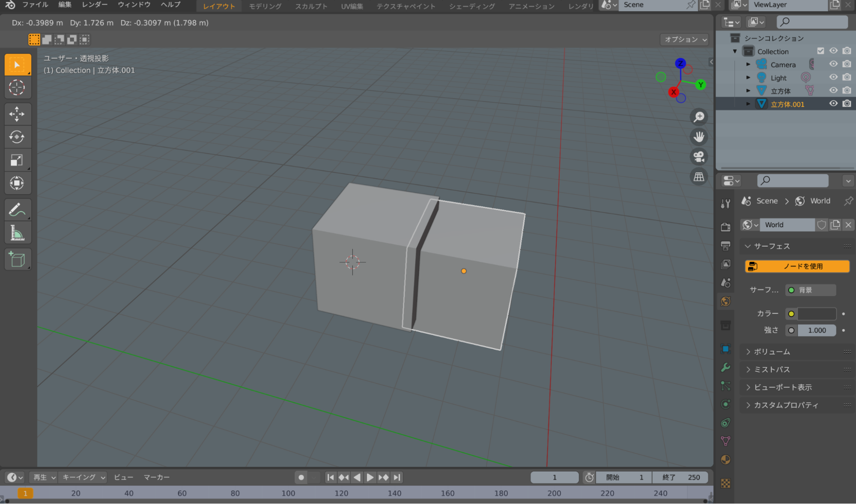Expand the ビューポート表示 panel
The height and width of the screenshot is (504, 856).
(x=796, y=388)
